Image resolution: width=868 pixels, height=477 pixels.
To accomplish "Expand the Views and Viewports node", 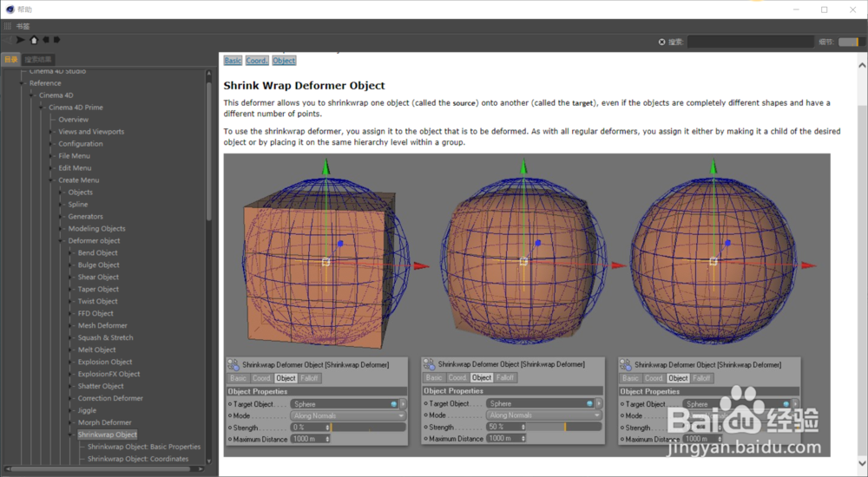I will [51, 132].
